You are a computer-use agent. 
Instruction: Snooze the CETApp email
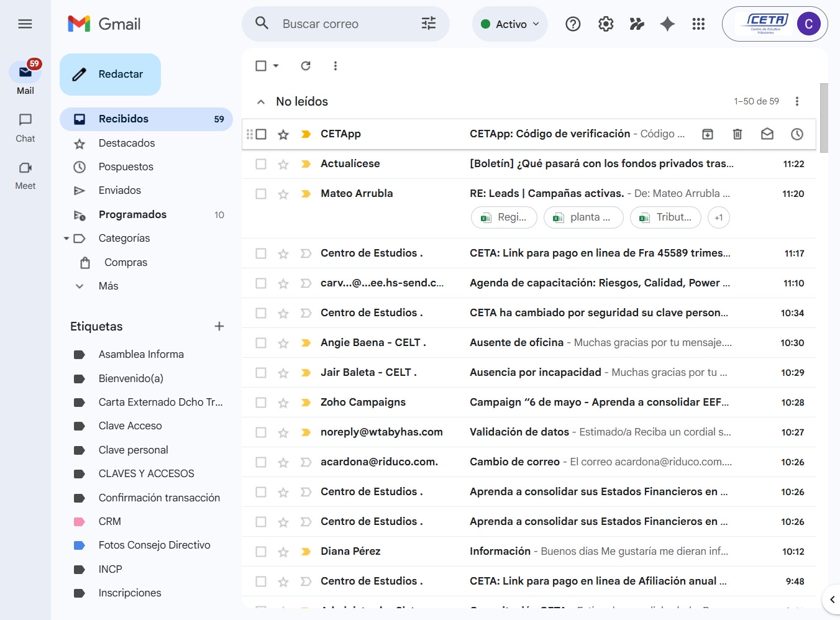click(797, 134)
